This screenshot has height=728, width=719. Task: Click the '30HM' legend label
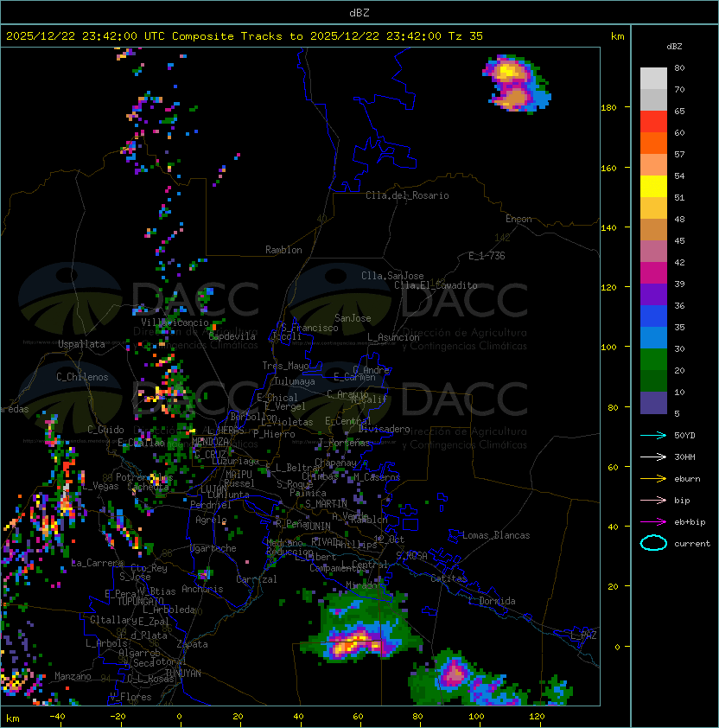pos(684,457)
